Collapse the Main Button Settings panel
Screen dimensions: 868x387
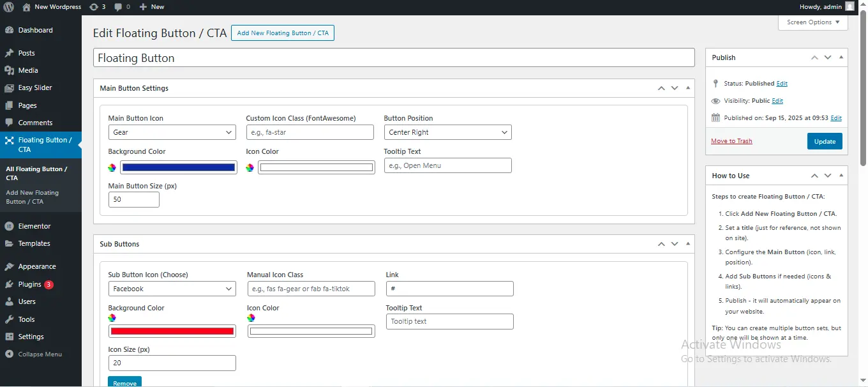(x=687, y=87)
